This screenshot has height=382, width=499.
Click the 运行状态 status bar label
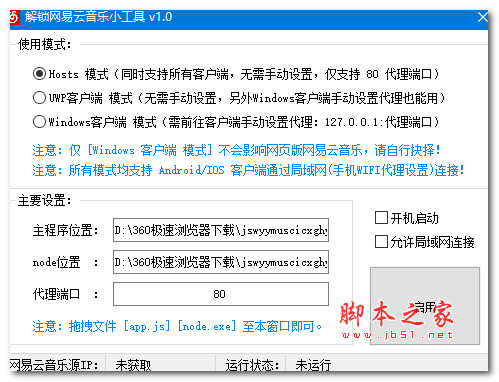pyautogui.click(x=252, y=365)
